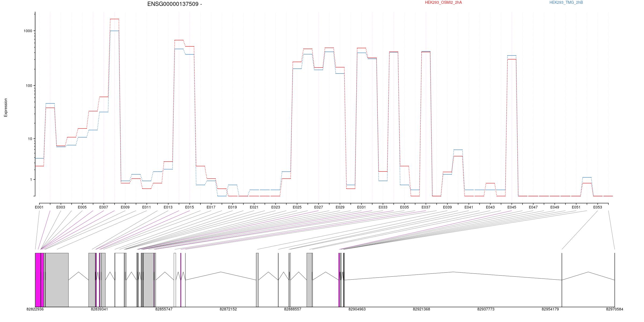Click genomic coordinate 82822936
This screenshot has height=322, width=644.
(35, 309)
